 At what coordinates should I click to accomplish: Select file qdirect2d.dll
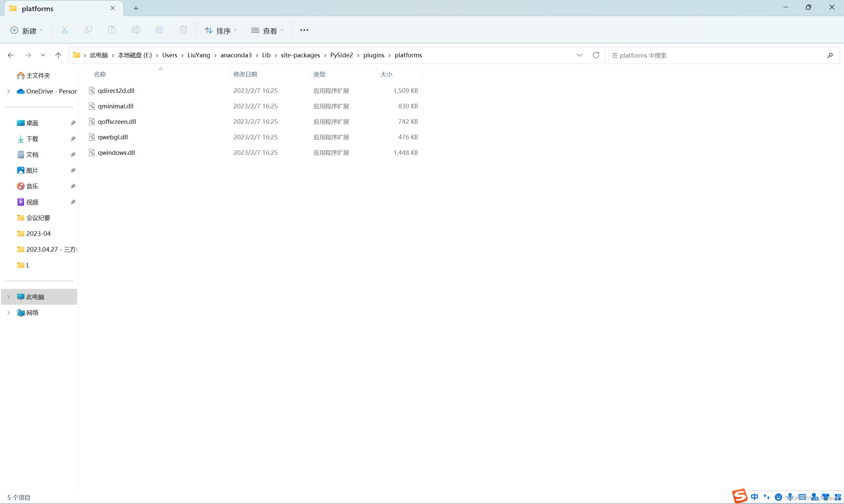[116, 91]
